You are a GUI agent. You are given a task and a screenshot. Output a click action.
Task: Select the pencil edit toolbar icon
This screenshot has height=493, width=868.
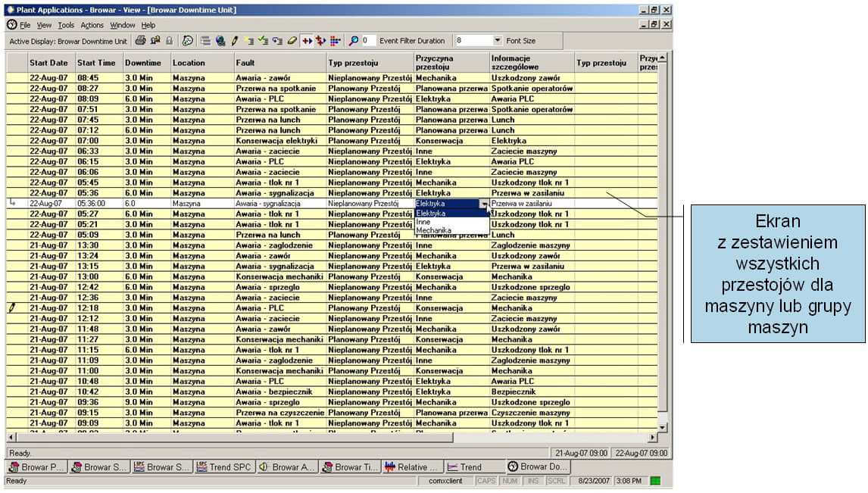pos(235,40)
